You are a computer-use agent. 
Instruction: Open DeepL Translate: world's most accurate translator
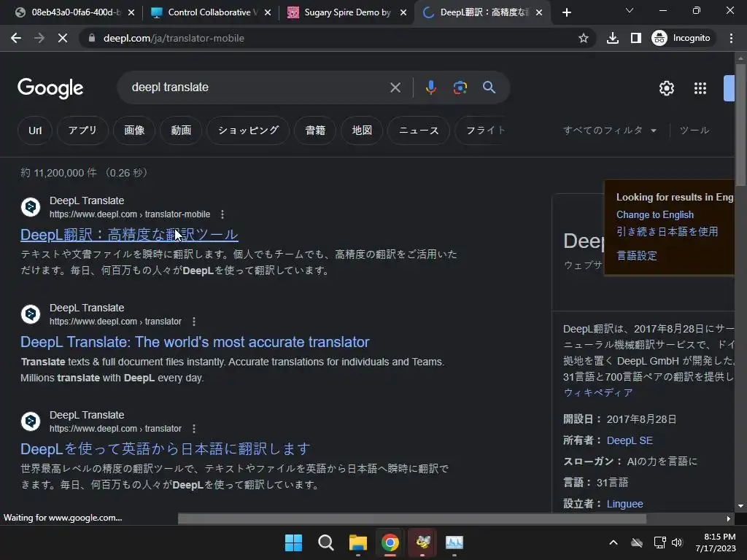195,342
